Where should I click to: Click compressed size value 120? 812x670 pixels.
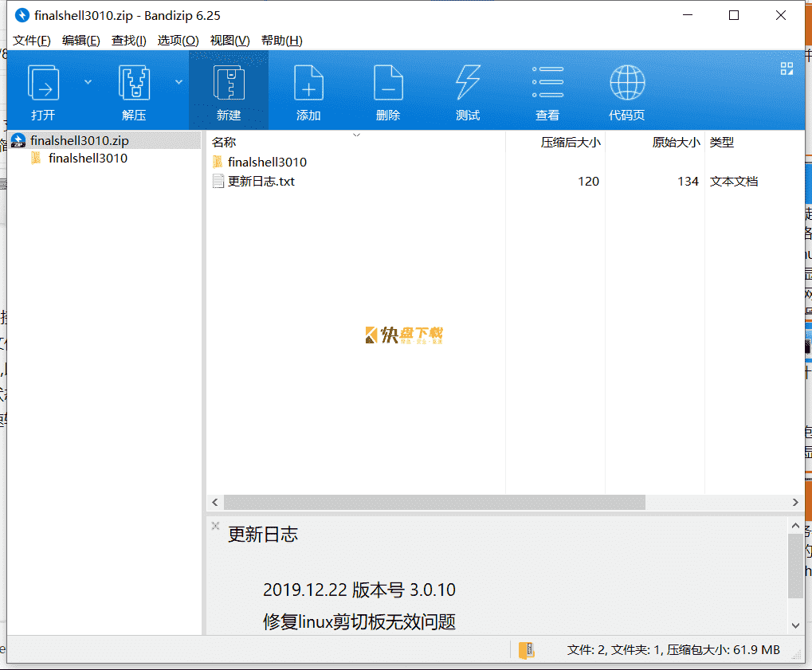588,181
